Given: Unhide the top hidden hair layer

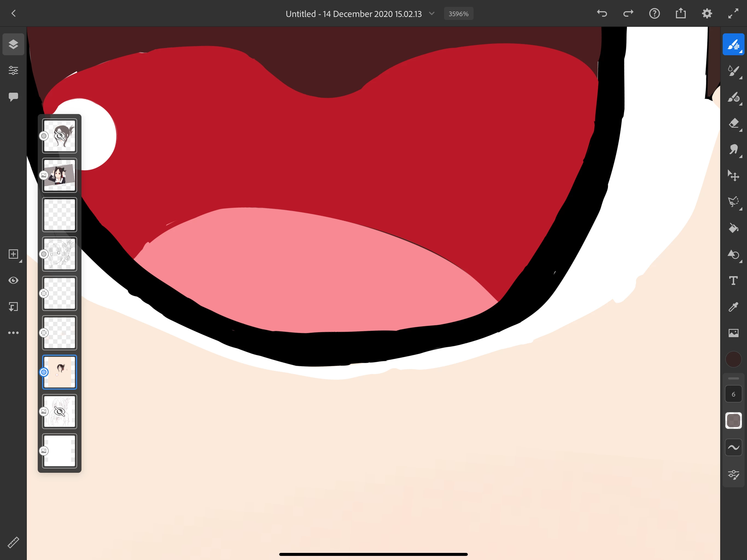Looking at the screenshot, I should [59, 136].
